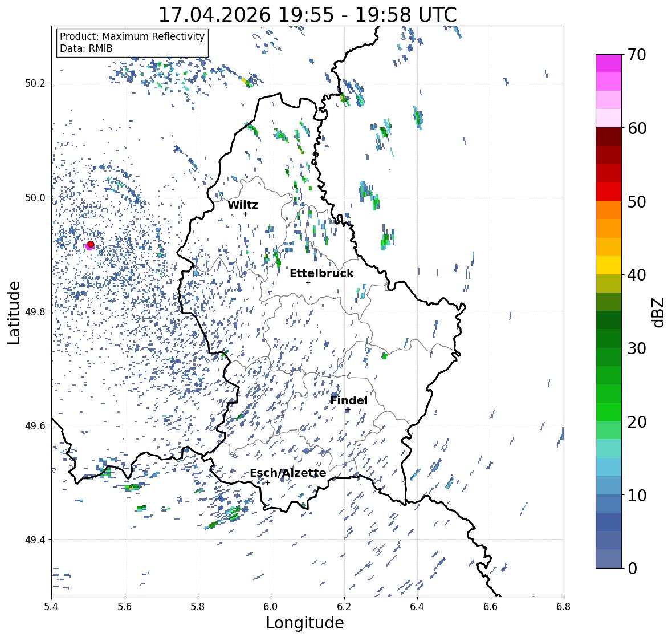Image resolution: width=672 pixels, height=637 pixels.
Task: Click the Ettelbruck cross marker
Action: pyautogui.click(x=308, y=282)
